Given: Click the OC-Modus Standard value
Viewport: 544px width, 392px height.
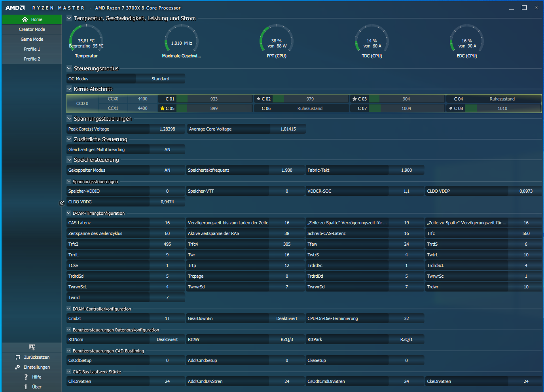Looking at the screenshot, I should click(x=160, y=79).
